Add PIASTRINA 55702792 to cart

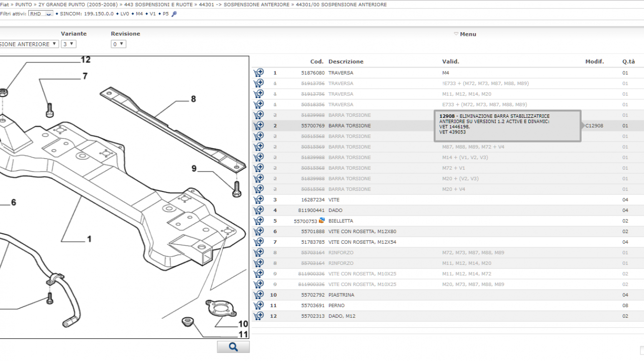point(259,295)
